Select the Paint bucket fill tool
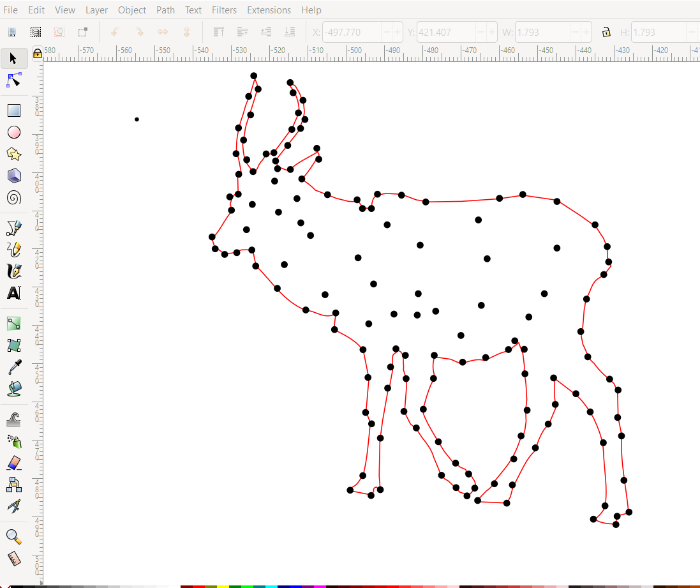This screenshot has width=700, height=588. click(13, 388)
